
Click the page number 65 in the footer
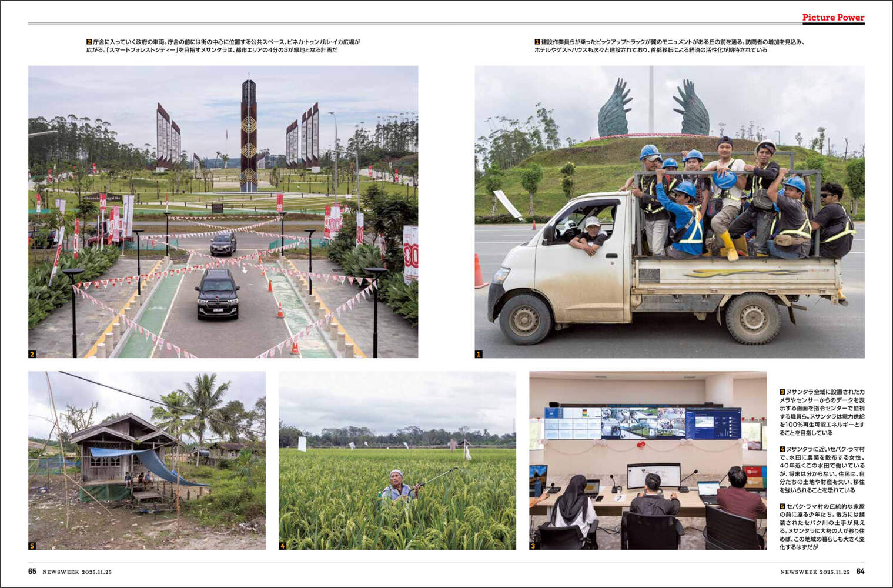[x=32, y=572]
